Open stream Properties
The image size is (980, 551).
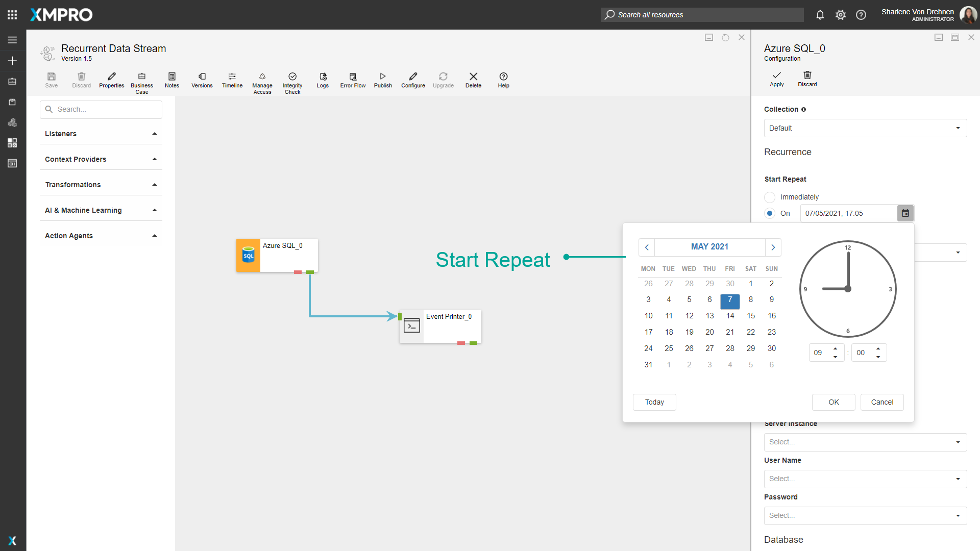point(112,80)
